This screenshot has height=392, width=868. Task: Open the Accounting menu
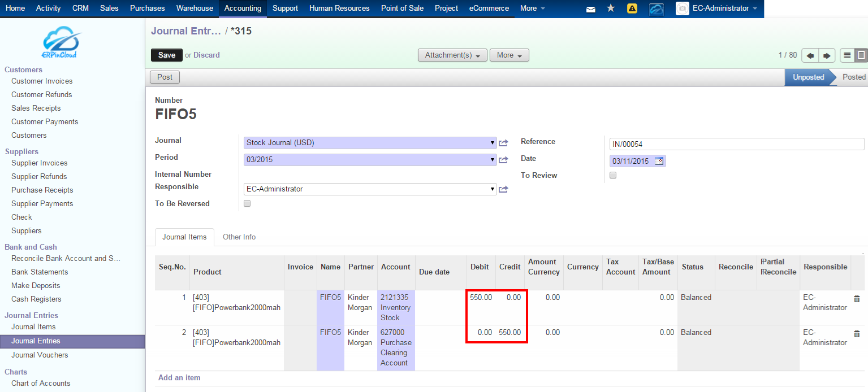point(243,8)
